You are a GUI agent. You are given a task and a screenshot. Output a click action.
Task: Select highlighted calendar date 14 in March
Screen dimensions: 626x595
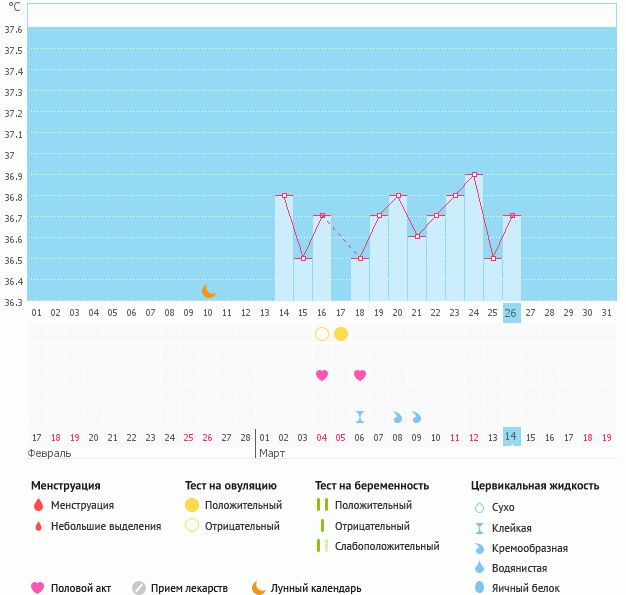(511, 437)
